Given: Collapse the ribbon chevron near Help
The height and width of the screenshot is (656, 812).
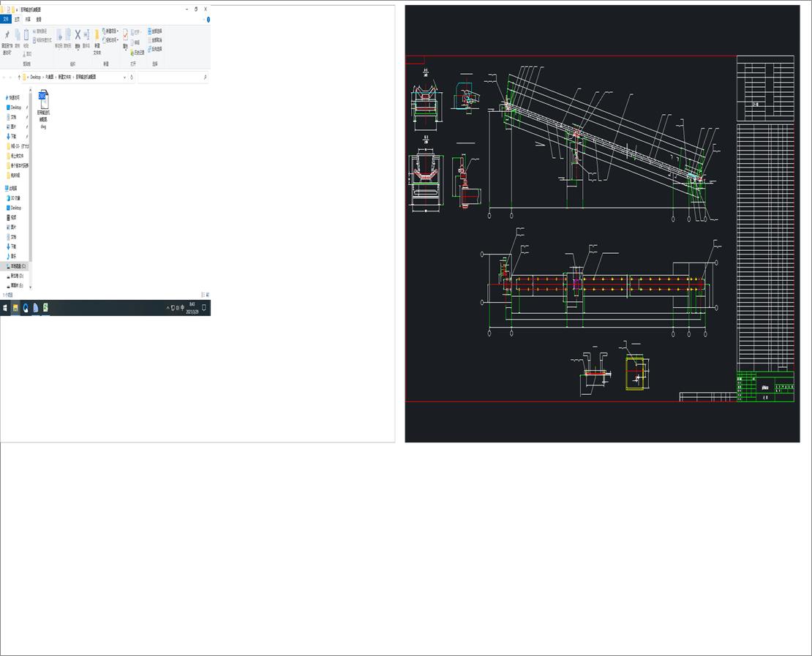Looking at the screenshot, I should pos(203,20).
